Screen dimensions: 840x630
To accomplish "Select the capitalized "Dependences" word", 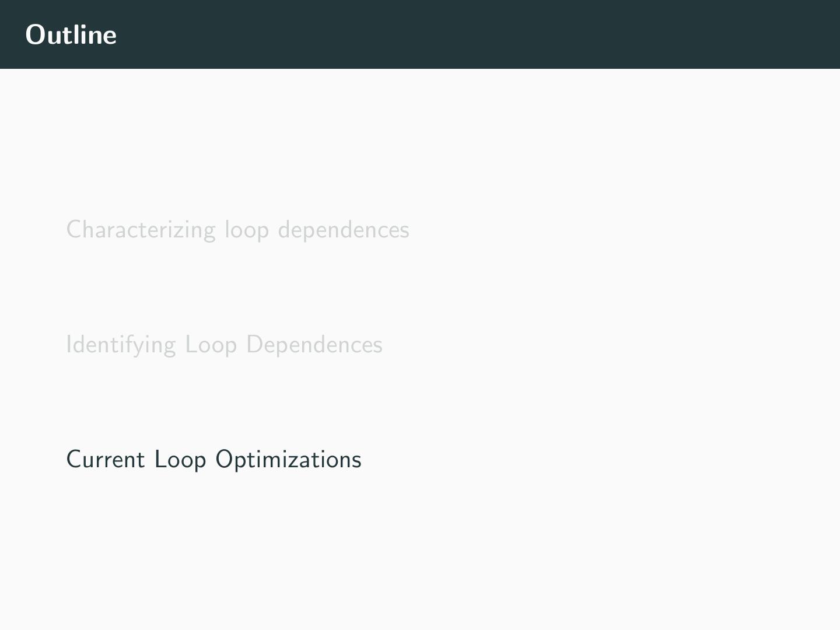I will 314,345.
